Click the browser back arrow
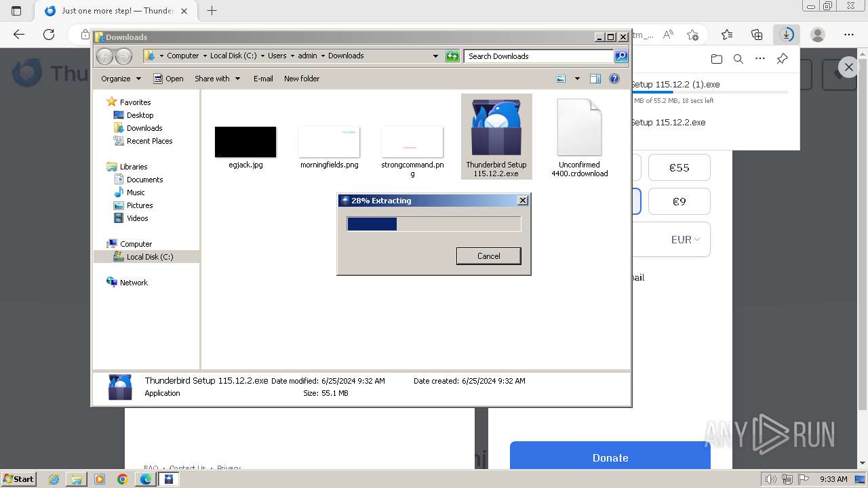Image resolution: width=868 pixels, height=488 pixels. pyautogui.click(x=19, y=35)
